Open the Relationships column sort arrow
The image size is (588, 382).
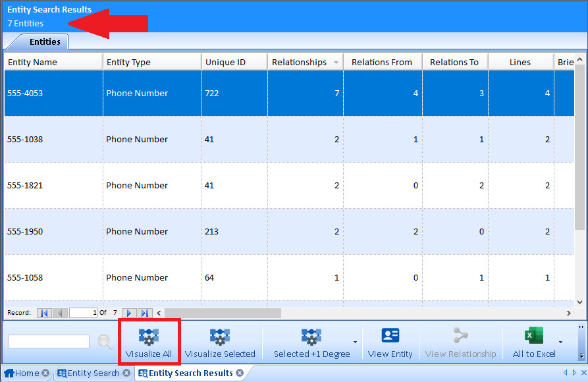(x=336, y=63)
